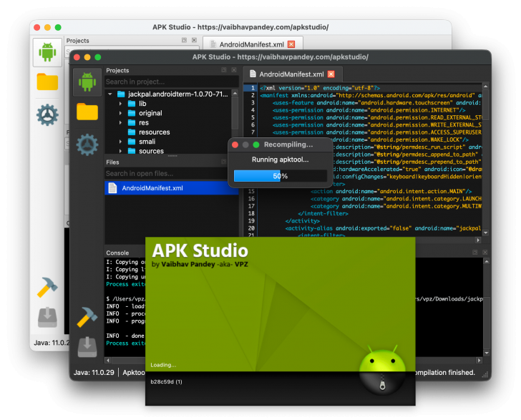Click the console's horizontal scrollbar left arrow
521x420 pixels.
(108, 360)
